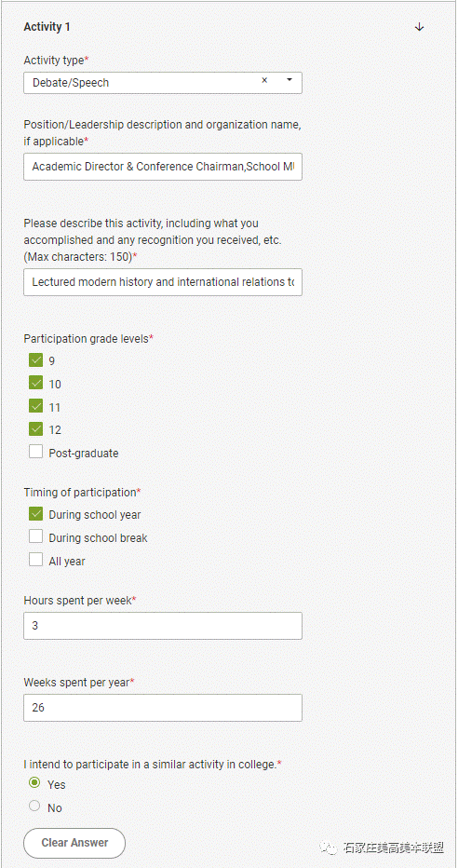Image resolution: width=458 pixels, height=868 pixels.
Task: Click the Position/Leadership description field
Action: 163,167
